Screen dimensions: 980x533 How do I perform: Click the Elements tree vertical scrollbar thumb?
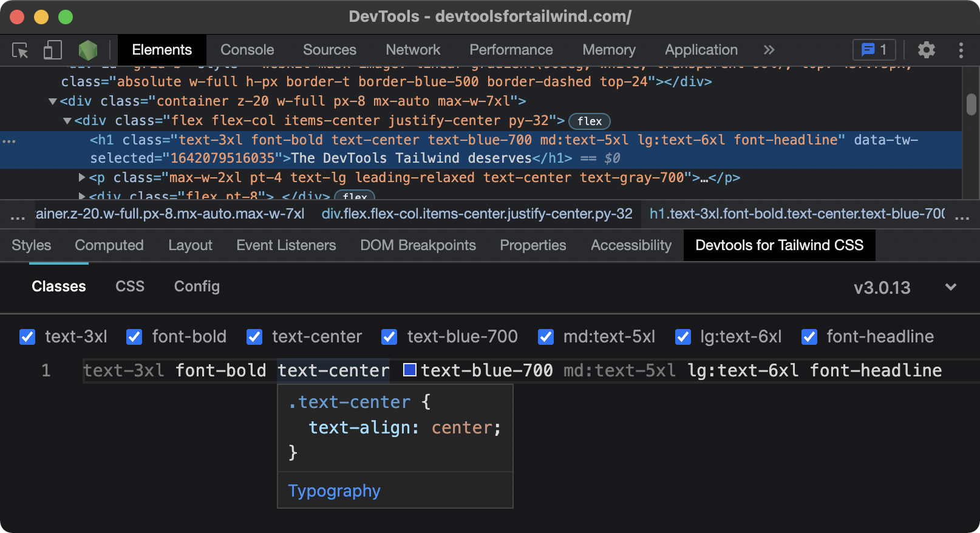coord(971,104)
